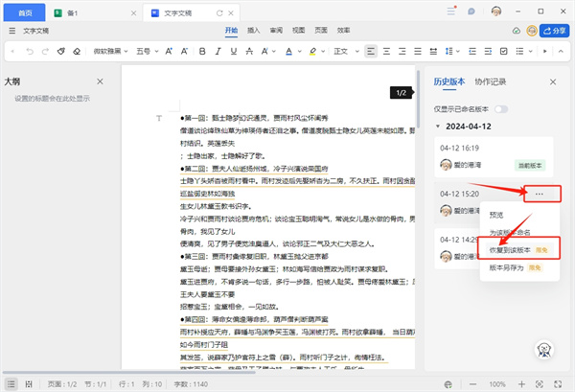Open the 五号 font size dropdown
The width and height of the screenshot is (575, 392).
(x=149, y=51)
